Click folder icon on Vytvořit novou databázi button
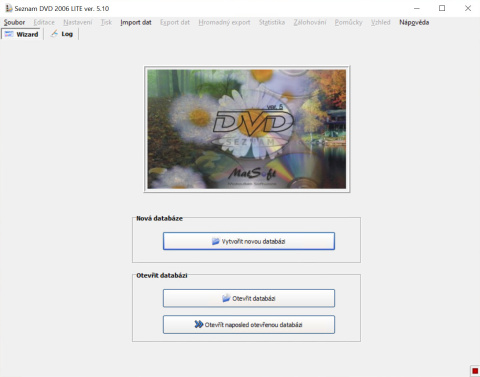 pyautogui.click(x=216, y=241)
